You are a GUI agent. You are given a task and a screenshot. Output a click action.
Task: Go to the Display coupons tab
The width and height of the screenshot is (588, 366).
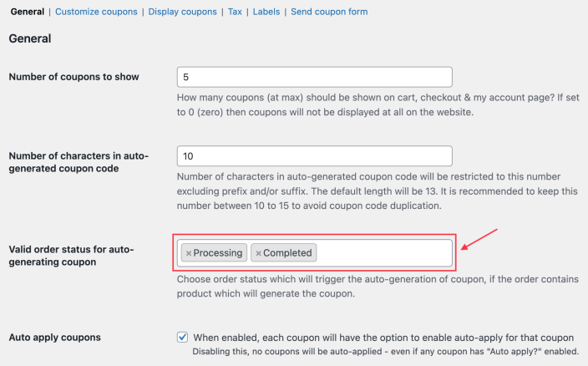point(182,12)
